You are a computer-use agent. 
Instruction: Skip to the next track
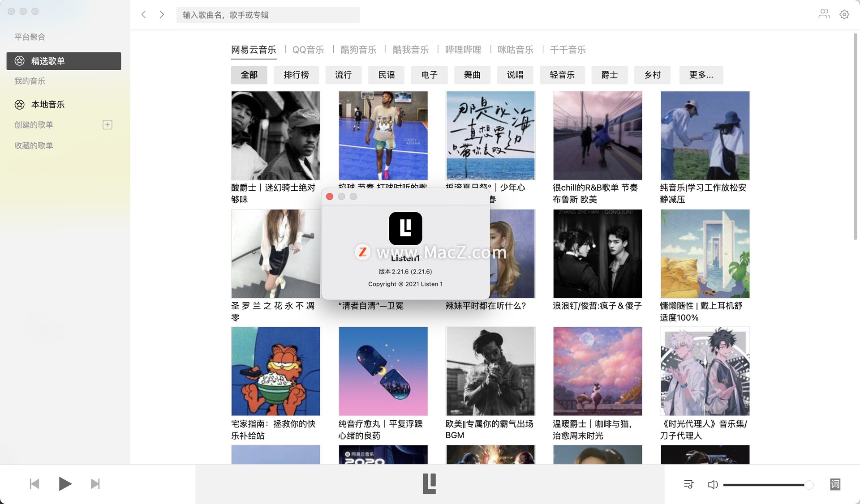[95, 484]
